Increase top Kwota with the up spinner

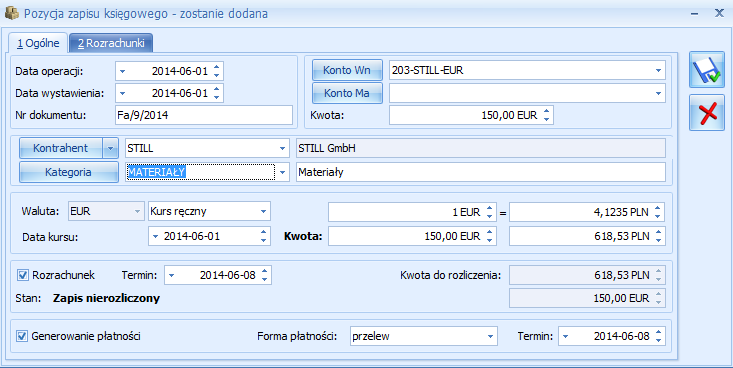tap(546, 111)
